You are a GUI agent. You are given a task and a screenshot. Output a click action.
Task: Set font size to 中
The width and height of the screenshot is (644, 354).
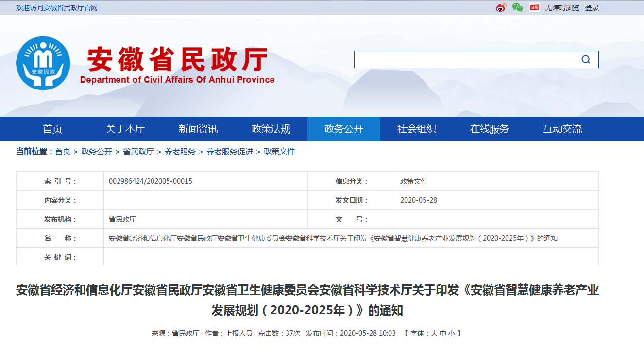click(443, 333)
